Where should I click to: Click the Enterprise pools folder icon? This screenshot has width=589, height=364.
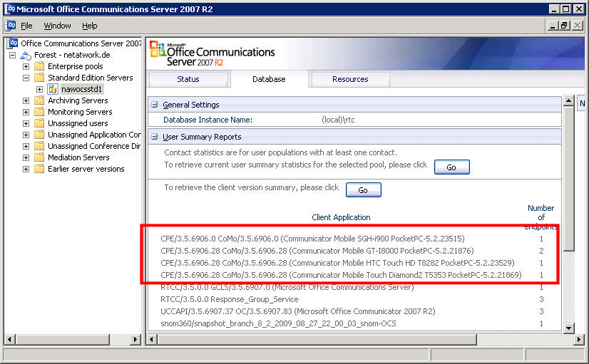pos(39,66)
